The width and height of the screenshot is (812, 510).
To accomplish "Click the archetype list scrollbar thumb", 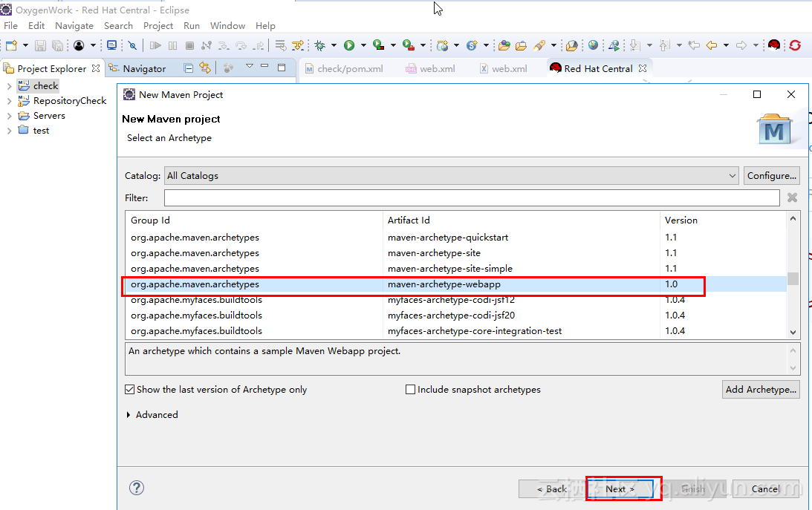I will pos(793,279).
